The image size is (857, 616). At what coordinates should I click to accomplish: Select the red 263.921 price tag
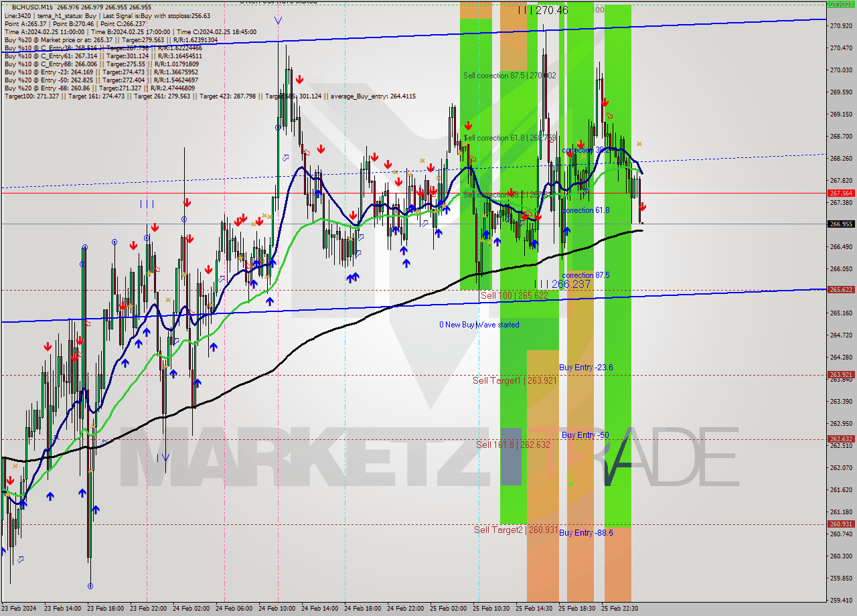(841, 375)
